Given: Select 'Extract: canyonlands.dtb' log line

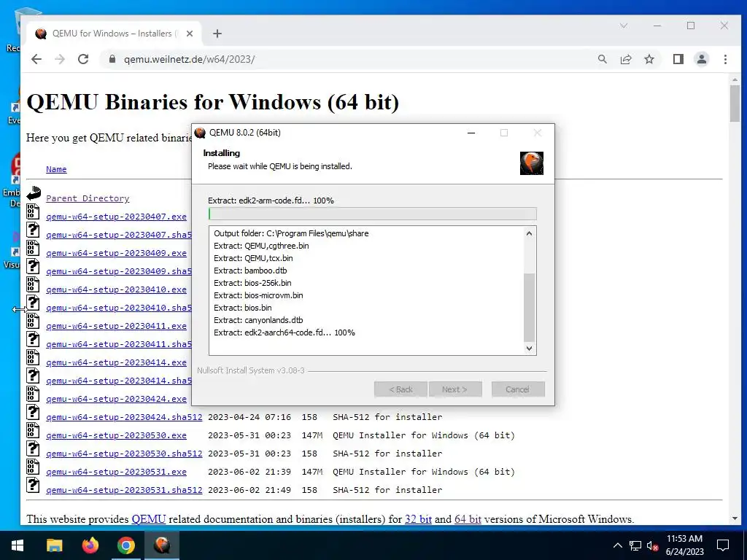Looking at the screenshot, I should (x=258, y=320).
